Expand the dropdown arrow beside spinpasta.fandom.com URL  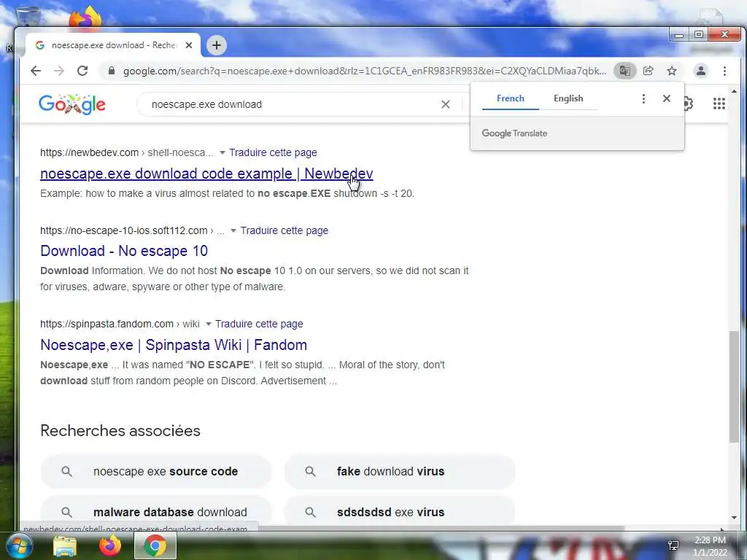pyautogui.click(x=208, y=324)
